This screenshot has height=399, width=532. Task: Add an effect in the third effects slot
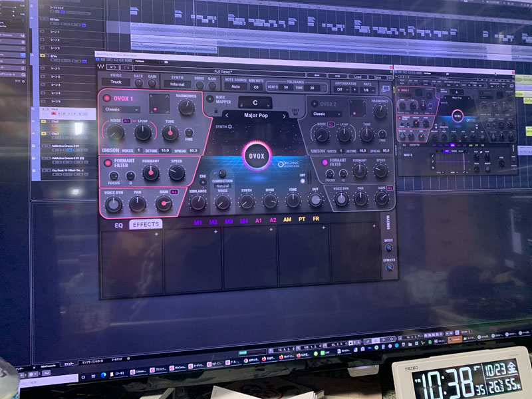coord(271,229)
